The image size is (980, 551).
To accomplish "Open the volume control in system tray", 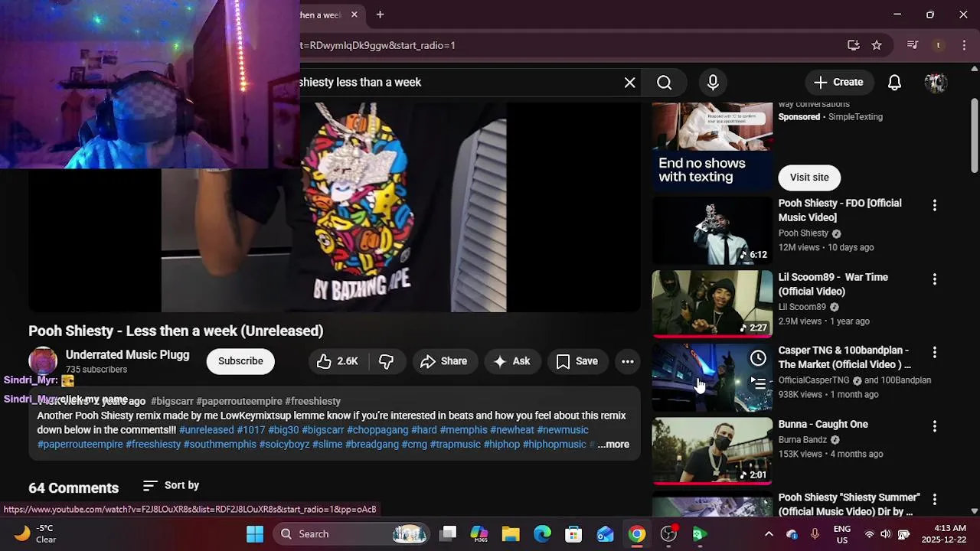I will 886,534.
